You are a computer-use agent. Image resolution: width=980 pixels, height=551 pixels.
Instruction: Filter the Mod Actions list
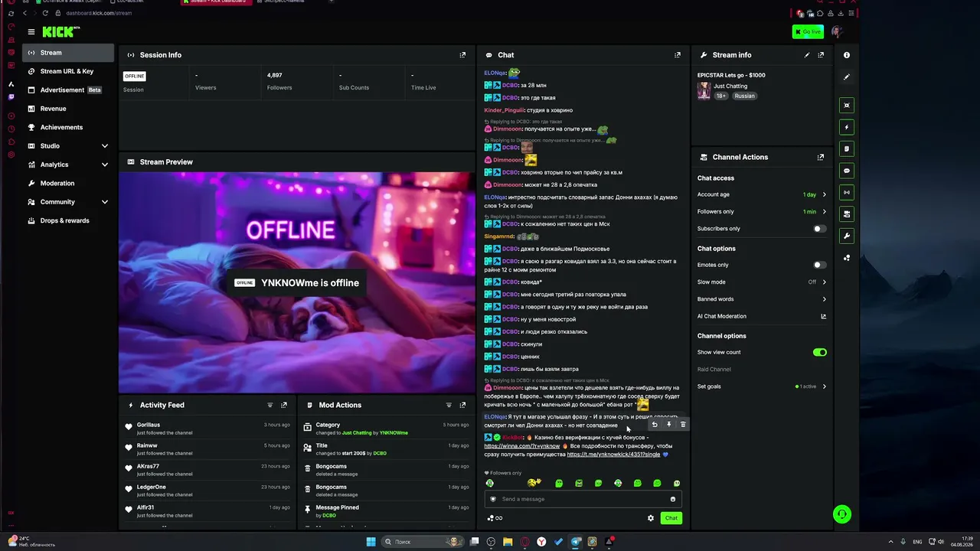point(449,405)
